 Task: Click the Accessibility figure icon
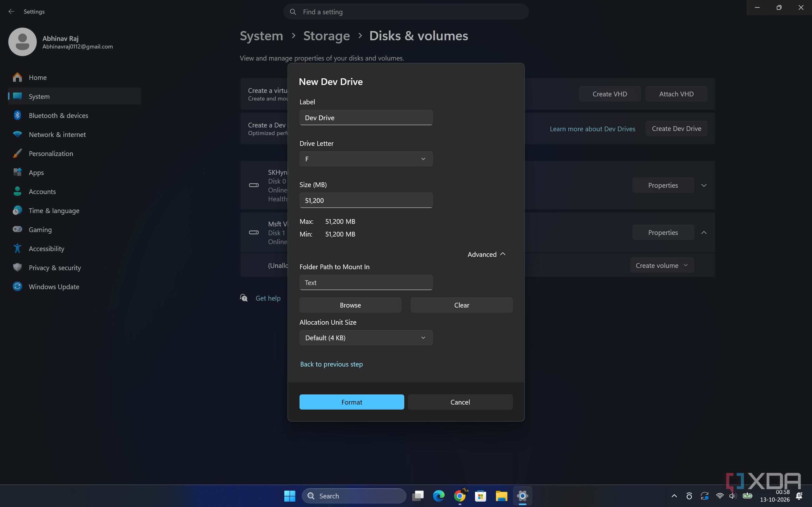click(x=17, y=249)
